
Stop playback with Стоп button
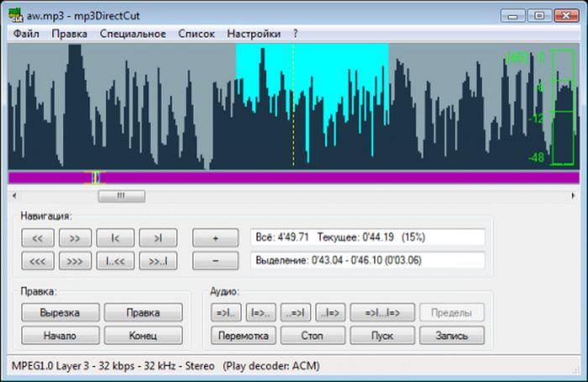pyautogui.click(x=312, y=335)
